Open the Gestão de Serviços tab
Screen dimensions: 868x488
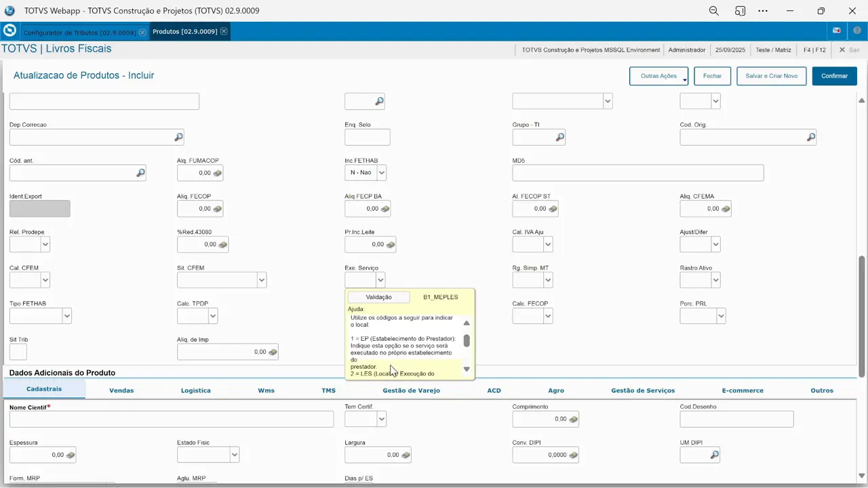point(642,390)
